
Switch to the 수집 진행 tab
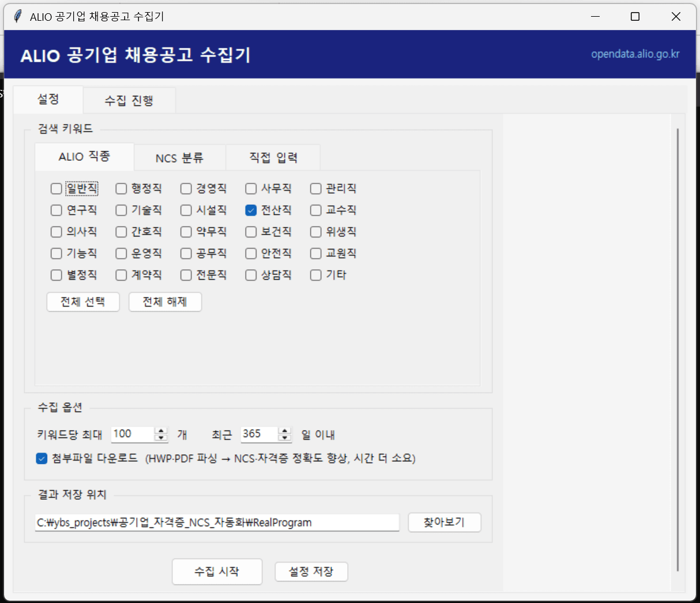pyautogui.click(x=129, y=100)
